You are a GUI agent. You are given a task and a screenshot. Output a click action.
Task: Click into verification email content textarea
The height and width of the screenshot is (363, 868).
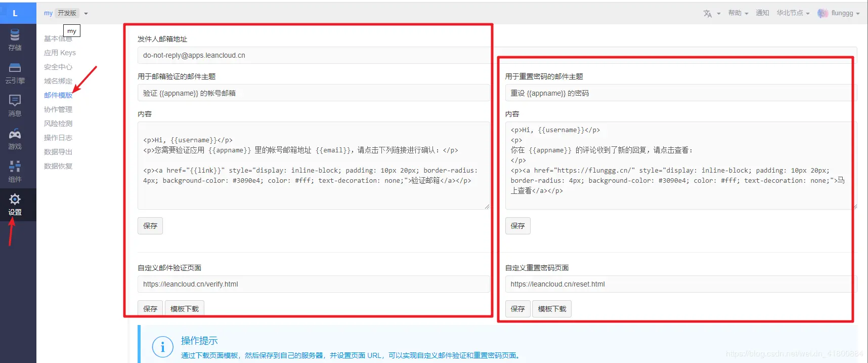pyautogui.click(x=314, y=166)
